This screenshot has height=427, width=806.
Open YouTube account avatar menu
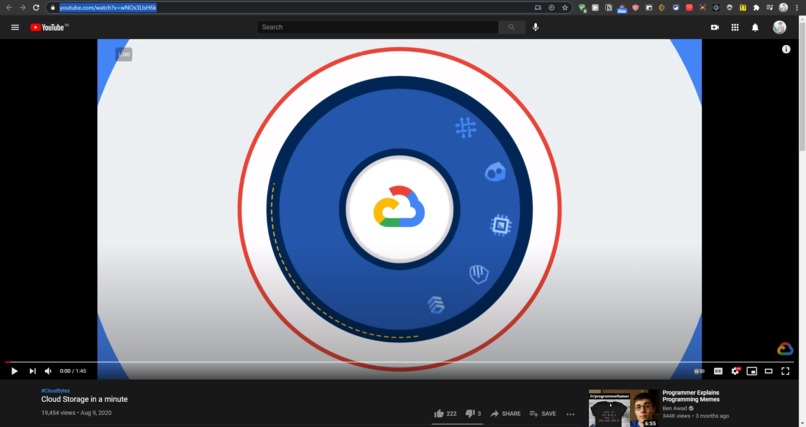(x=779, y=27)
